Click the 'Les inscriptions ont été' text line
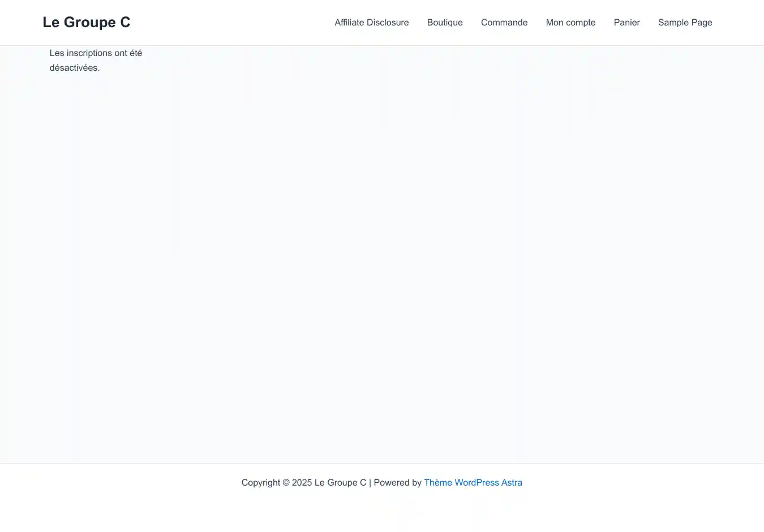This screenshot has width=764, height=532. (96, 53)
